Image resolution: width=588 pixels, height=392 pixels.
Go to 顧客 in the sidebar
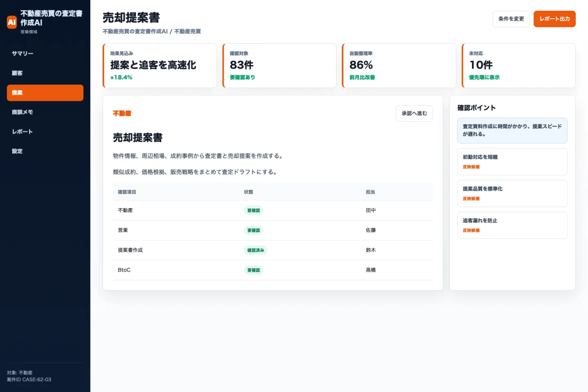click(45, 73)
